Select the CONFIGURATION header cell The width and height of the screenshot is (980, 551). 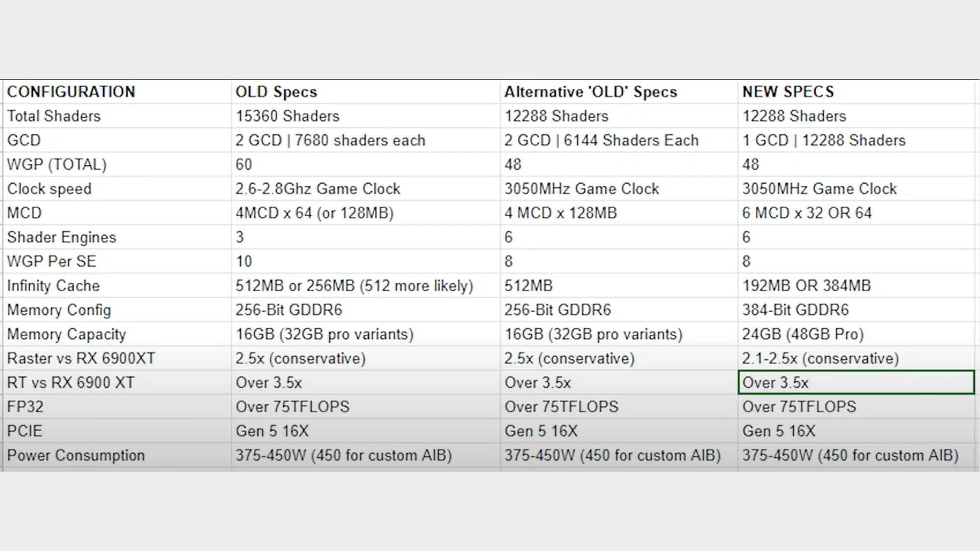click(117, 92)
